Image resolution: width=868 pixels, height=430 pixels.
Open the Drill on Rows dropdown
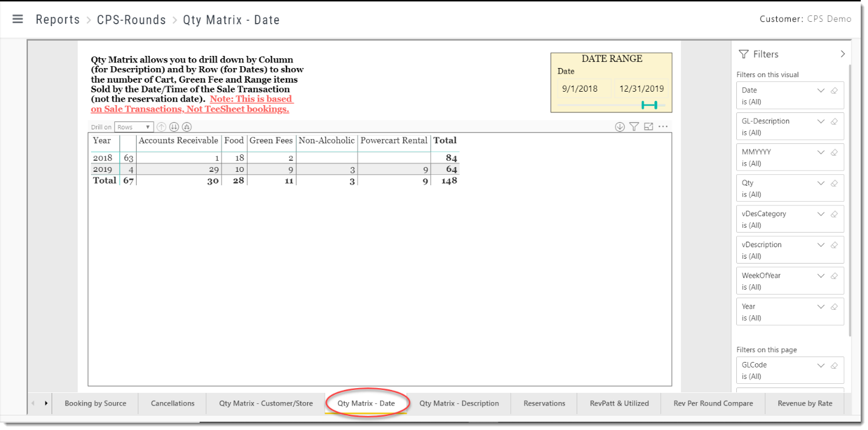(x=133, y=126)
